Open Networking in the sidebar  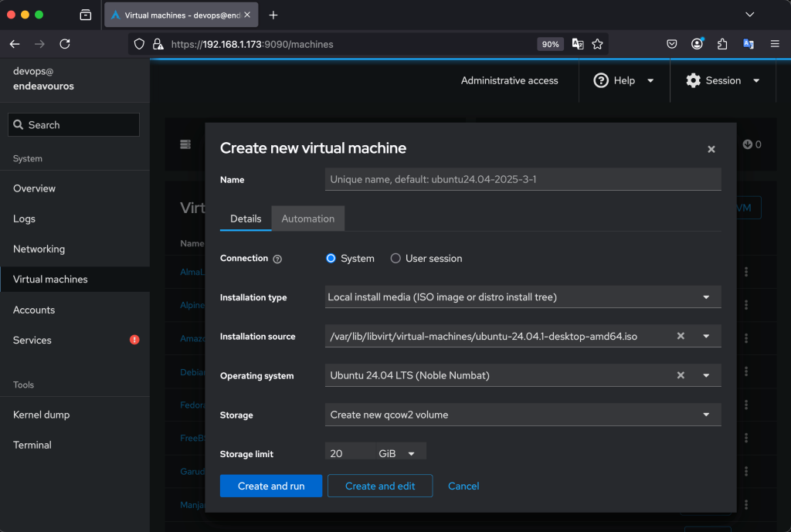(x=39, y=249)
